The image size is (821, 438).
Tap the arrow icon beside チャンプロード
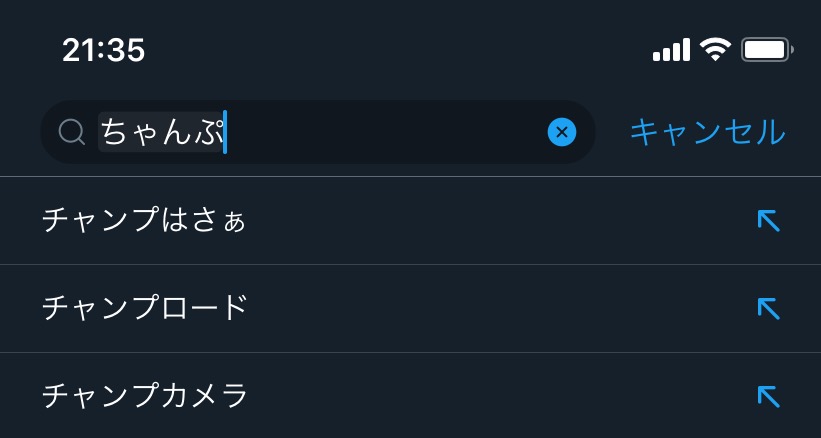pyautogui.click(x=768, y=309)
